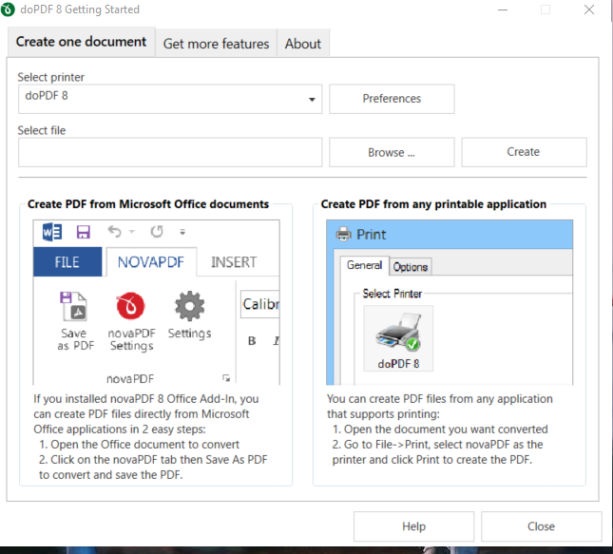
Task: Click 'Create PDF from any printable application' heading
Action: [x=434, y=204]
